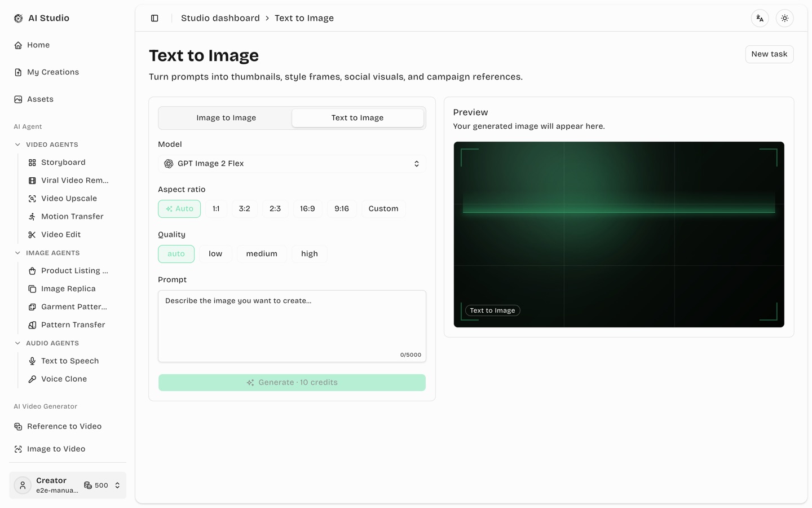Open Image to Video page

(68, 449)
